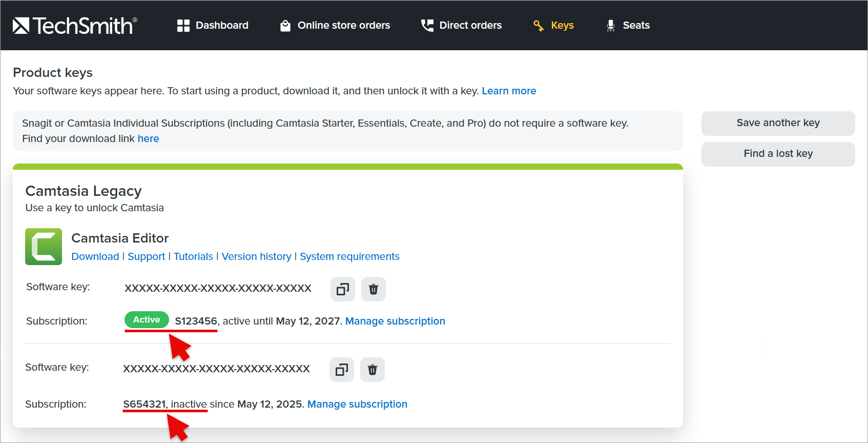868x443 pixels.
Task: Follow the 'here' download link
Action: tap(148, 139)
